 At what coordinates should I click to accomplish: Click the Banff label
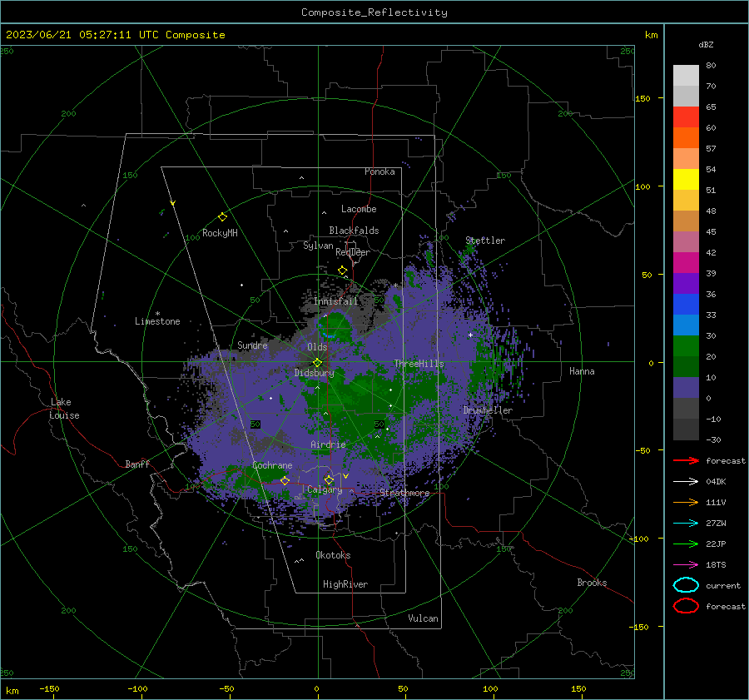click(x=137, y=464)
